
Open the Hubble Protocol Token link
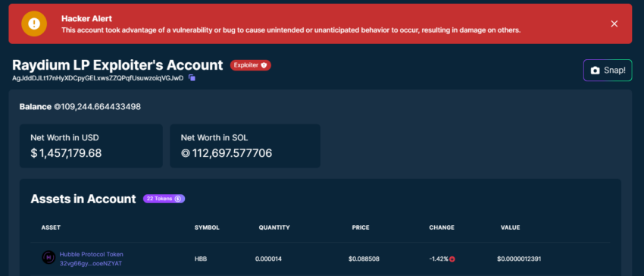point(91,254)
